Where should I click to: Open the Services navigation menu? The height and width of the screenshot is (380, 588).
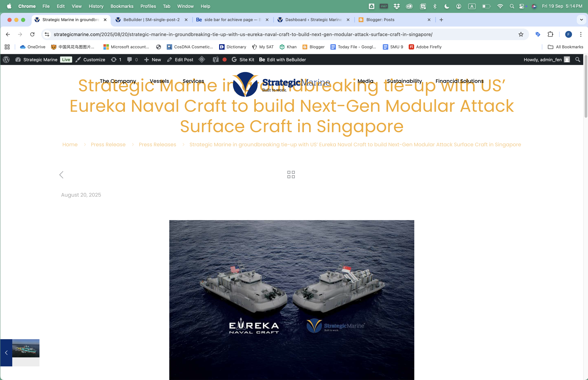pyautogui.click(x=193, y=81)
